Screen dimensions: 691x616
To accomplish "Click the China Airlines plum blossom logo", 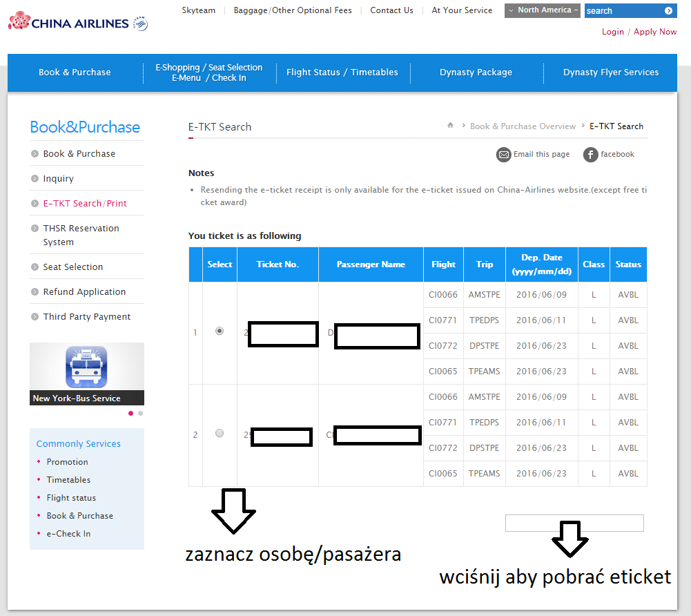I will click(x=19, y=21).
